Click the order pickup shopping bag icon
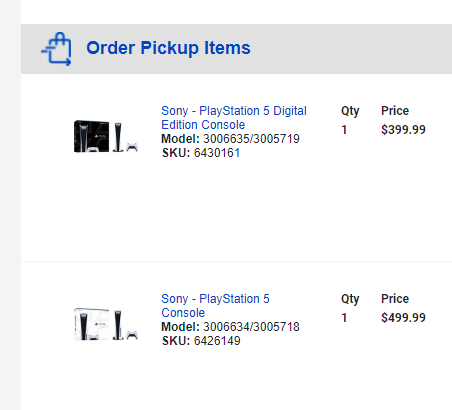The height and width of the screenshot is (410, 452). pyautogui.click(x=56, y=49)
